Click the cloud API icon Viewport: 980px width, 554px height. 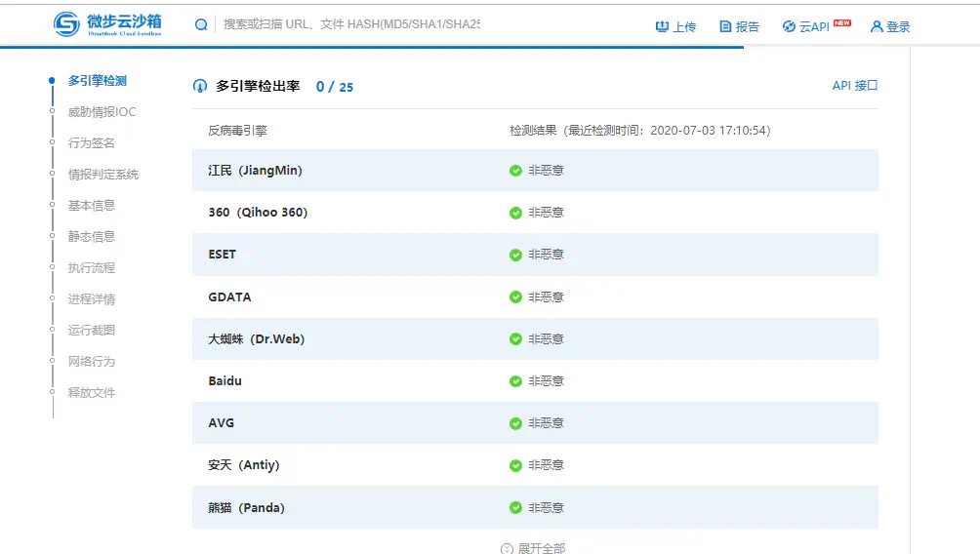[x=789, y=26]
